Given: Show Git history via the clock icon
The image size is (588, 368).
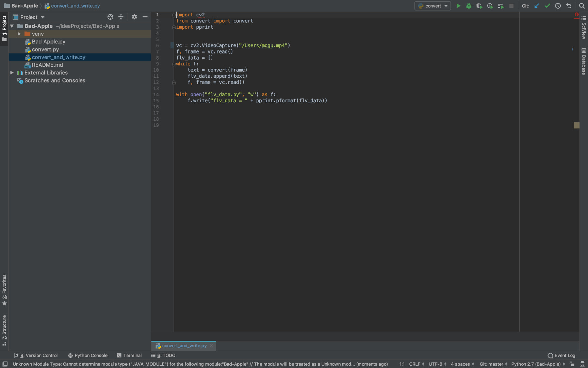Looking at the screenshot, I should pyautogui.click(x=558, y=6).
